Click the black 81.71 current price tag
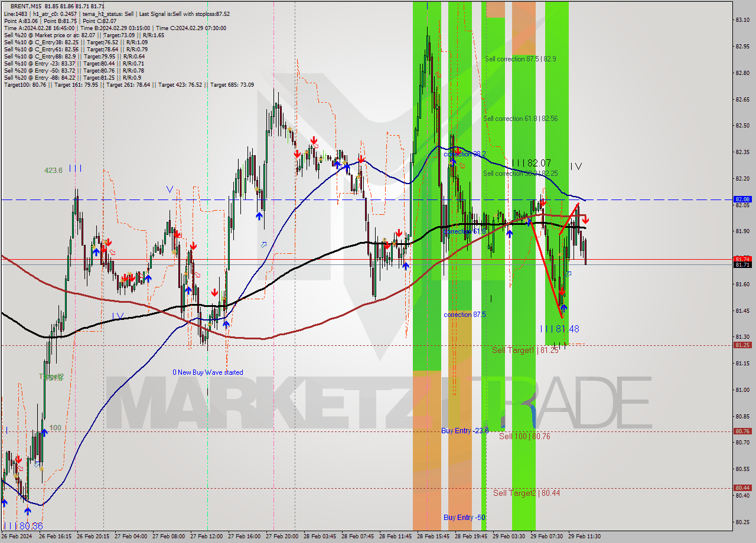756x543 pixels. click(742, 265)
